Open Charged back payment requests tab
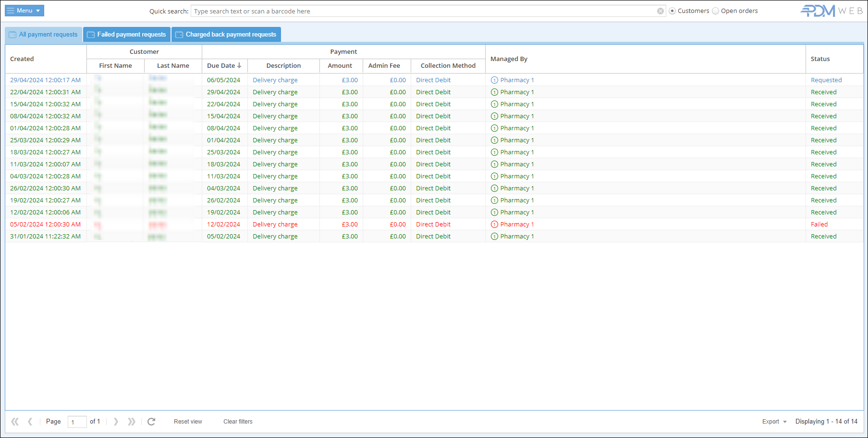 (x=226, y=35)
